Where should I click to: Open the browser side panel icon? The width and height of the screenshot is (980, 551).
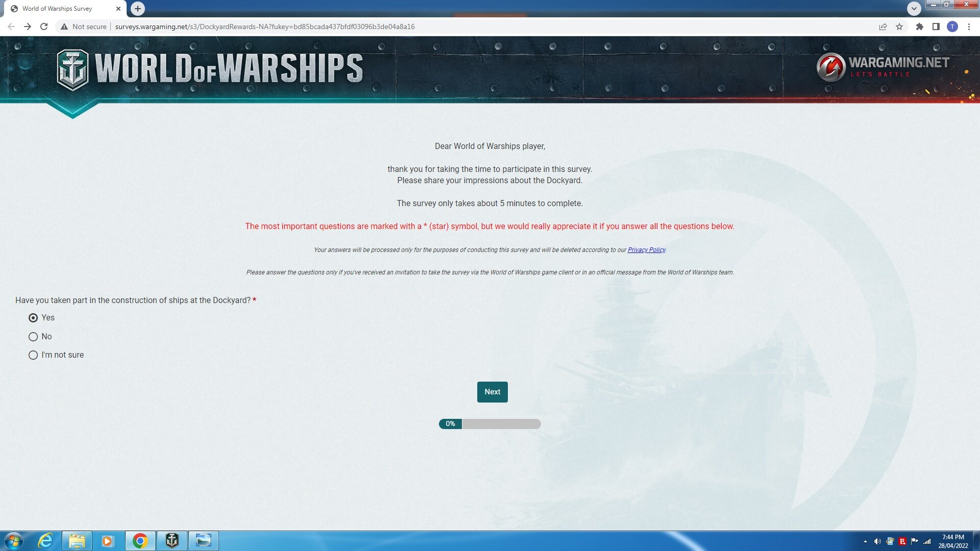point(936,27)
